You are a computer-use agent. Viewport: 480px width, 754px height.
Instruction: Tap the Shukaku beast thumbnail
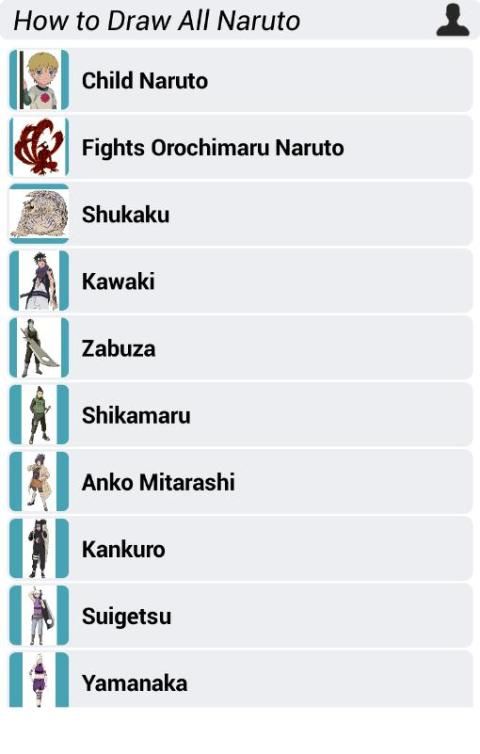pyautogui.click(x=39, y=214)
